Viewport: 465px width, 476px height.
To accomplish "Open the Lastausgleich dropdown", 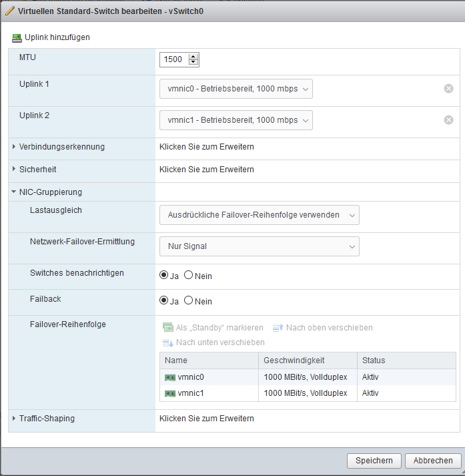I will pos(259,215).
